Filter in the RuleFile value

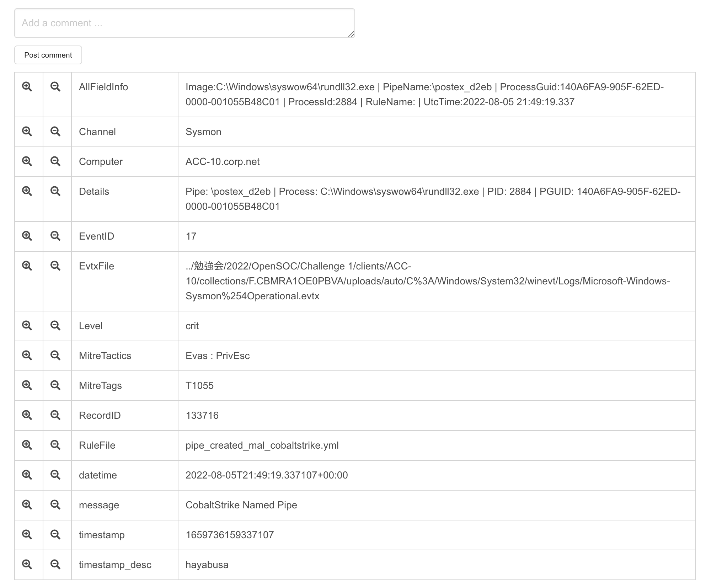pyautogui.click(x=27, y=445)
